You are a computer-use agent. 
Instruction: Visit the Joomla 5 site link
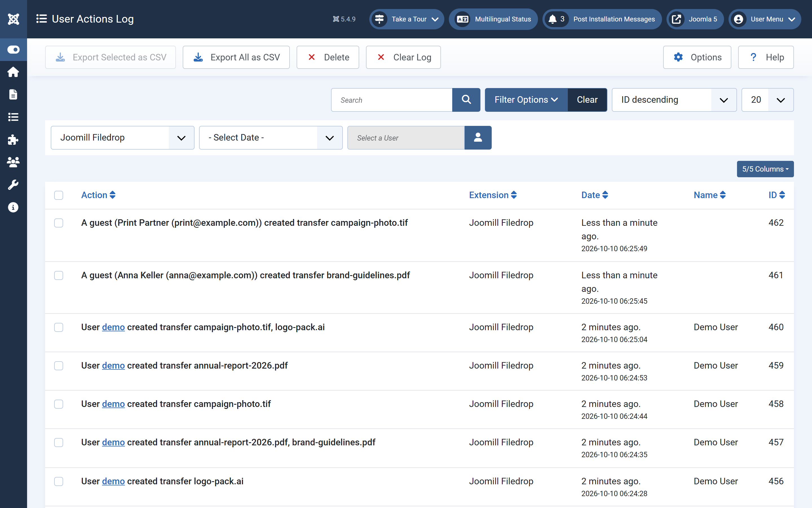click(x=695, y=19)
